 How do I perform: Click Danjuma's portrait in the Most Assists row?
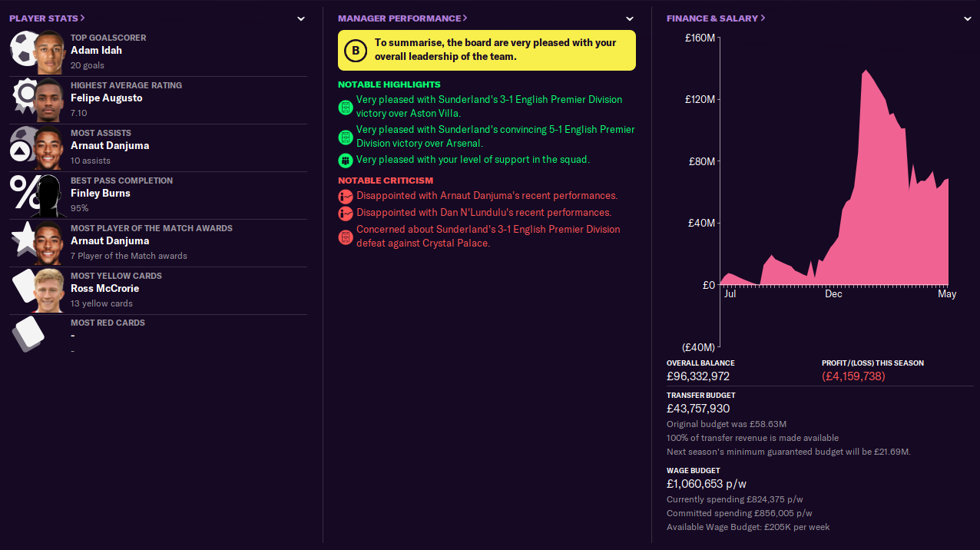48,147
